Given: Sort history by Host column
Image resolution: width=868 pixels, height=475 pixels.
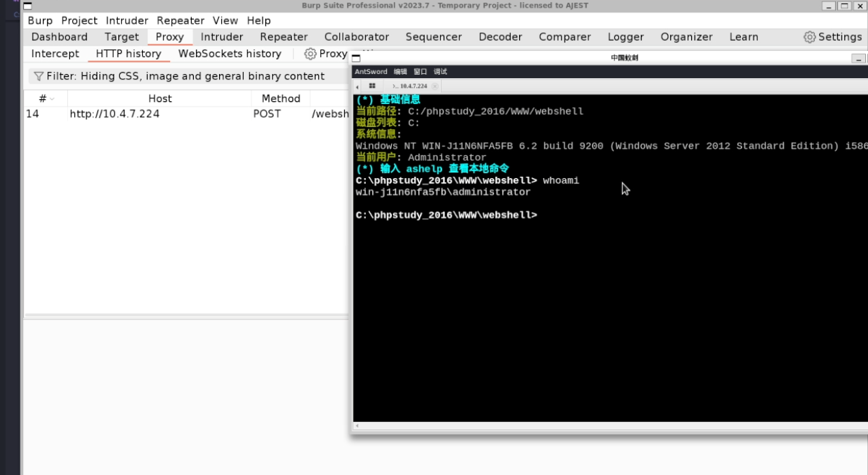Looking at the screenshot, I should (x=160, y=99).
